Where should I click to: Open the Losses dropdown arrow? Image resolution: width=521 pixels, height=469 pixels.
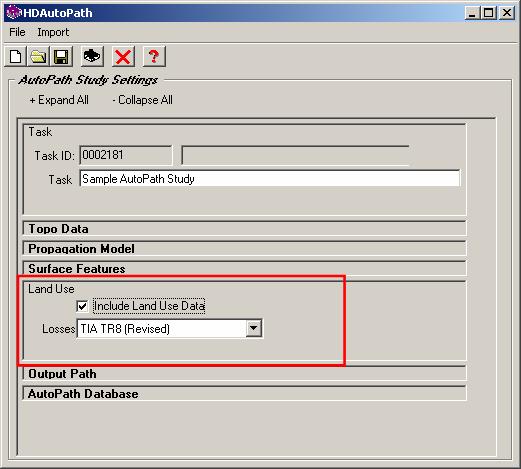tap(254, 329)
